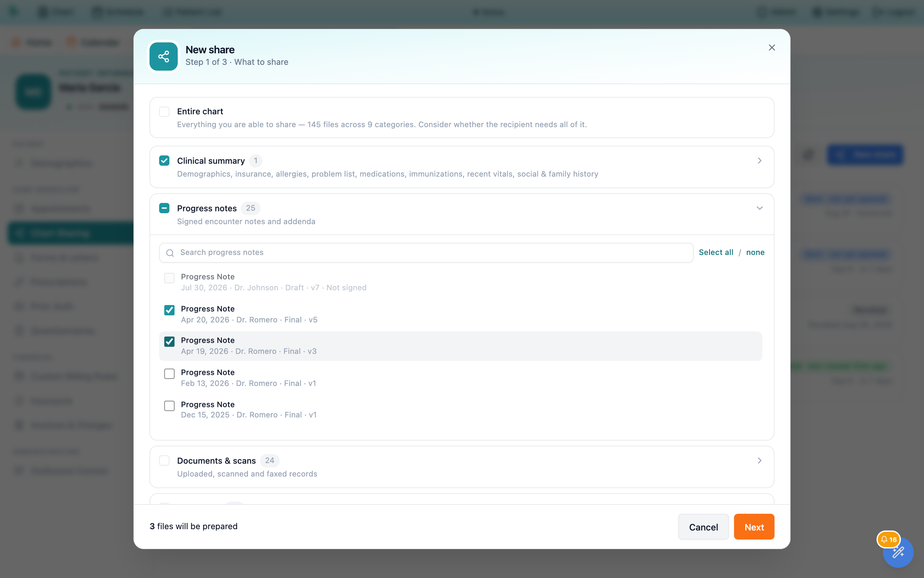Screen dimensions: 924x578
Task: Uncheck the Clinical summary checkbox
Action: pos(164,161)
